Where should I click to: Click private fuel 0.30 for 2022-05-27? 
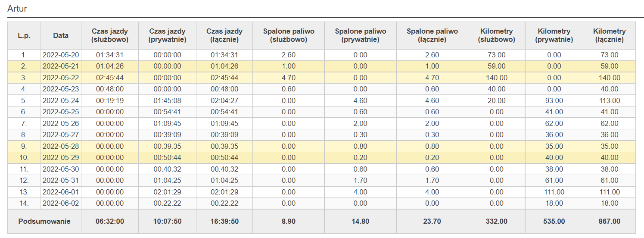(x=360, y=135)
